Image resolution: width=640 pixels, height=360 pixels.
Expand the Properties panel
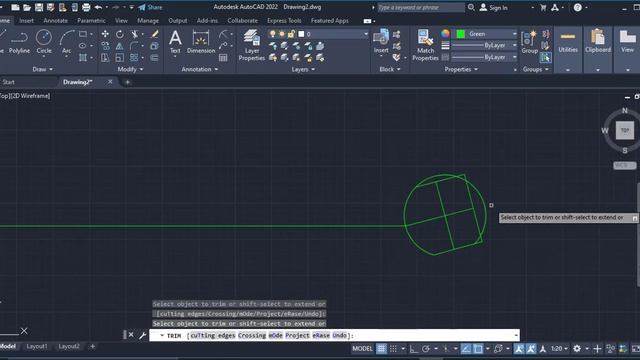461,69
